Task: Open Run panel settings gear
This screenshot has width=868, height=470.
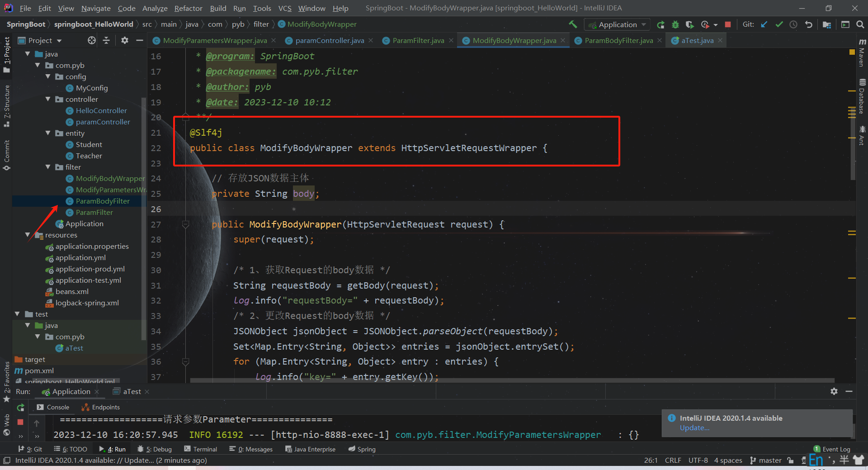Action: point(834,391)
